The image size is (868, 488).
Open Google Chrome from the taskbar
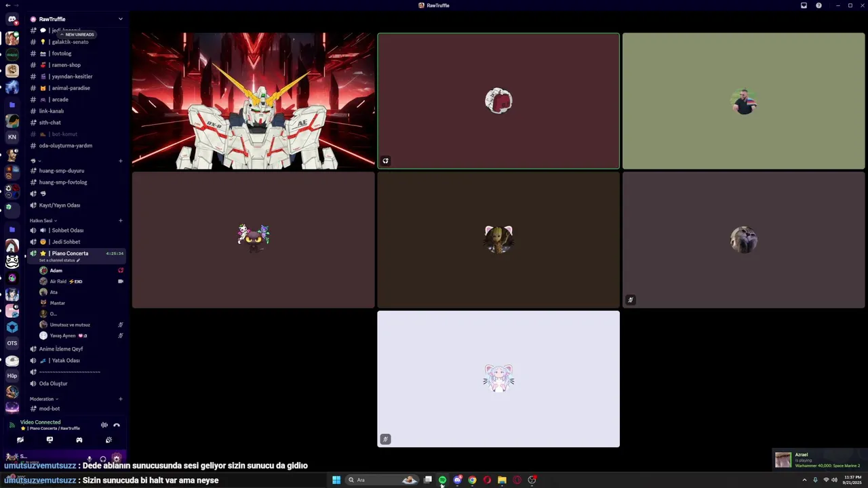(x=473, y=480)
